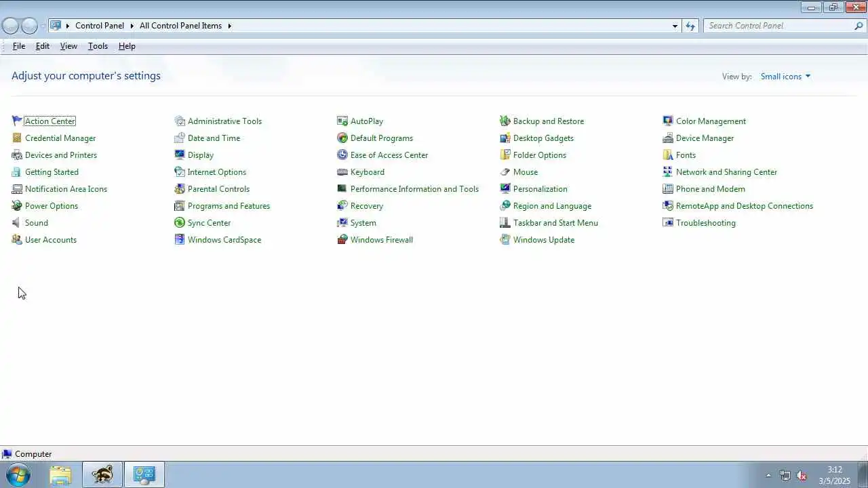The width and height of the screenshot is (868, 488).
Task: Click the Date and Time icon
Action: click(x=180, y=138)
